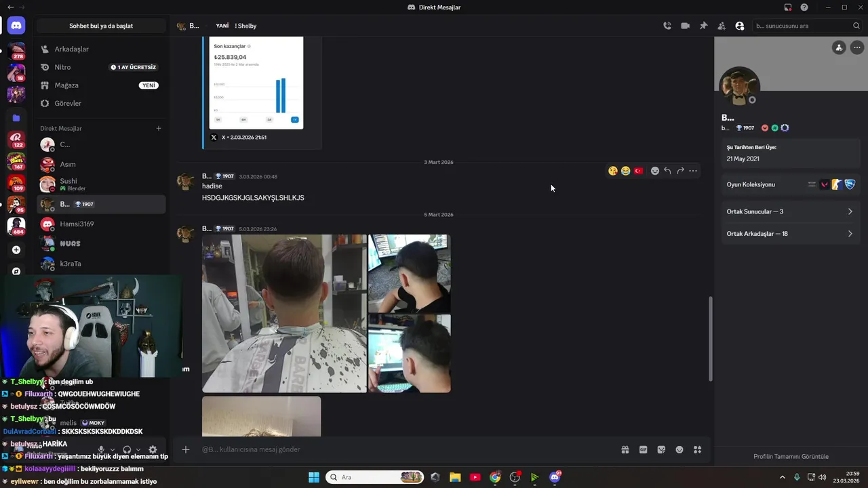Click 'Sohbet bul ya da başlat' search box
This screenshot has height=488, width=868.
pyautogui.click(x=101, y=26)
